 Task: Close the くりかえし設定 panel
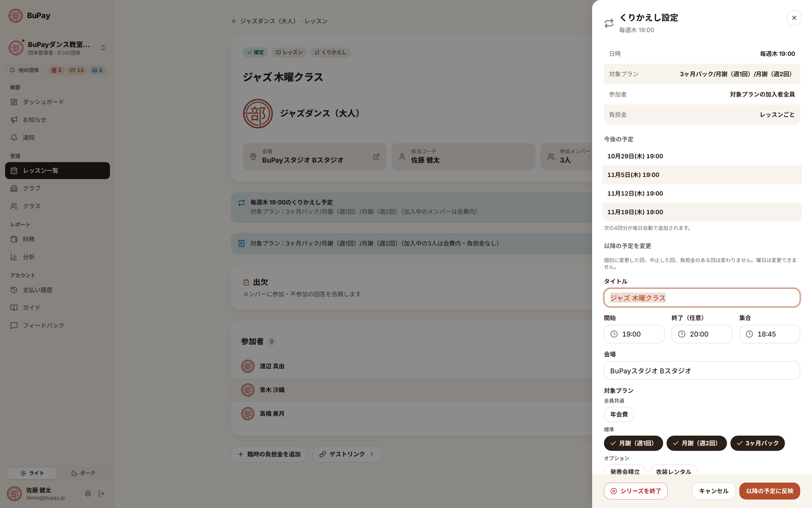tap(794, 18)
